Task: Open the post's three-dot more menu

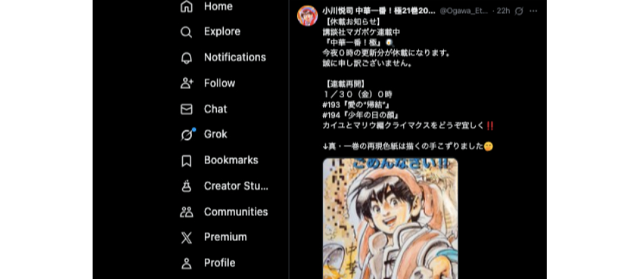Action: [534, 11]
